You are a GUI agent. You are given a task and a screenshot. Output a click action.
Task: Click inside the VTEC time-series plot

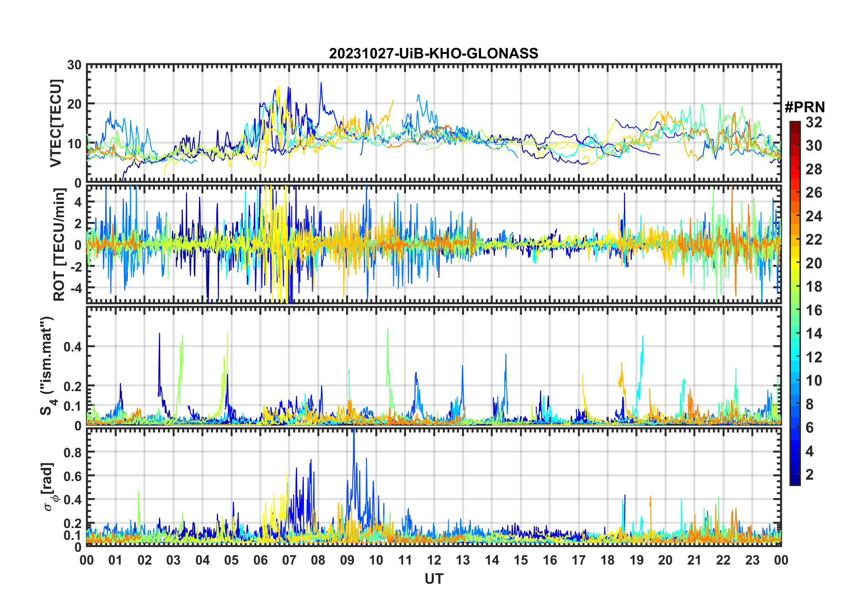tap(434, 123)
